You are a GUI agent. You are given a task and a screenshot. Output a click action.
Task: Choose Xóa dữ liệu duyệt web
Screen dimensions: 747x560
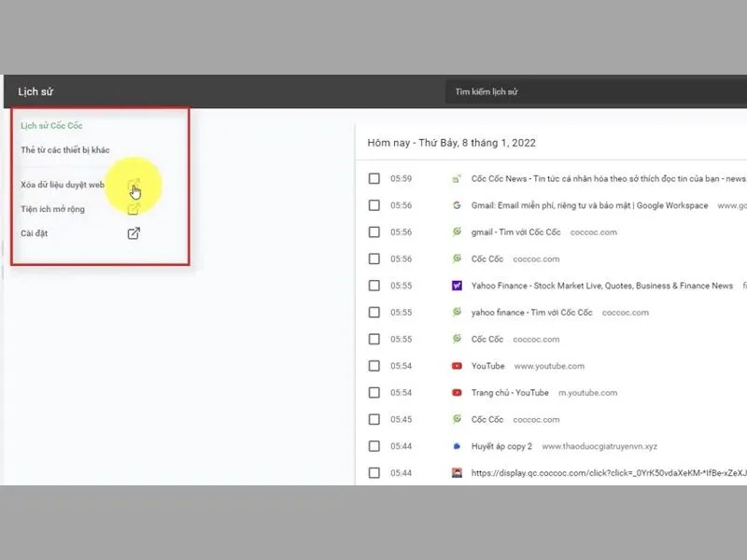click(63, 185)
